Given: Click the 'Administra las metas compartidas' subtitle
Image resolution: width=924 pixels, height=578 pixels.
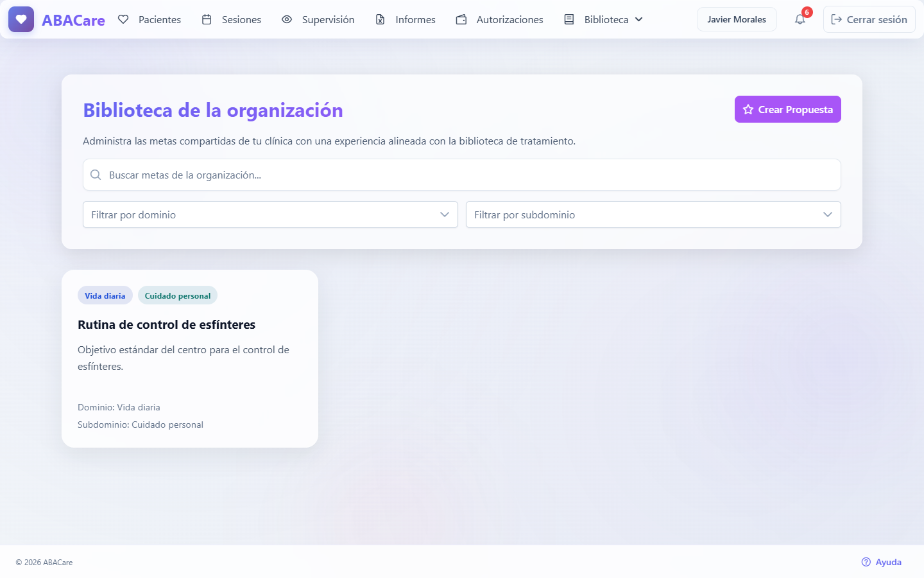Looking at the screenshot, I should 329,141.
